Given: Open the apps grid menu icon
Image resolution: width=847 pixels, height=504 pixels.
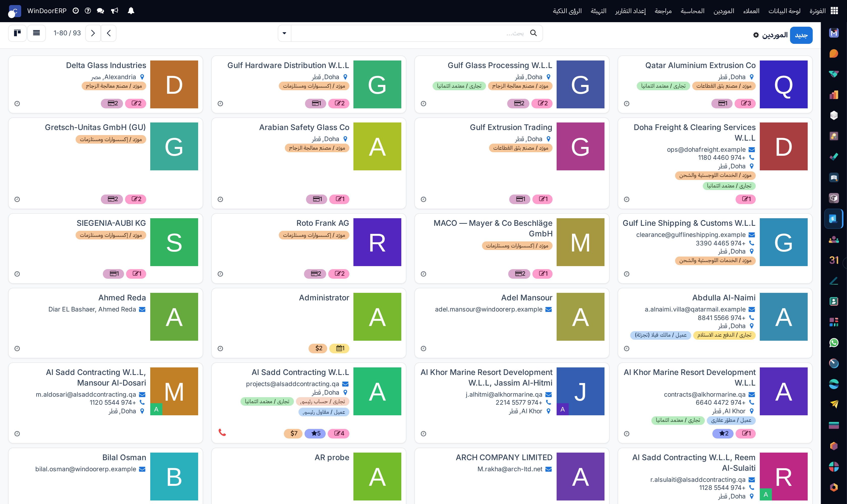Looking at the screenshot, I should [834, 11].
